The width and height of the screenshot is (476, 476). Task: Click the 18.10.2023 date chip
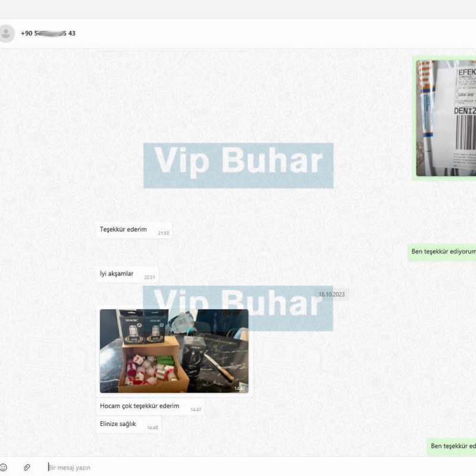tap(331, 295)
